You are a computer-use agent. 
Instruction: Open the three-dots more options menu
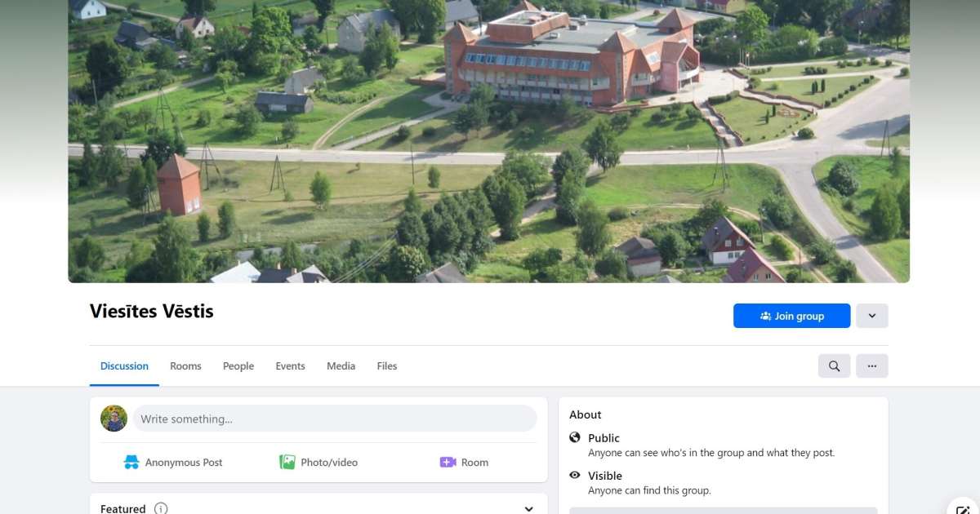coord(871,366)
